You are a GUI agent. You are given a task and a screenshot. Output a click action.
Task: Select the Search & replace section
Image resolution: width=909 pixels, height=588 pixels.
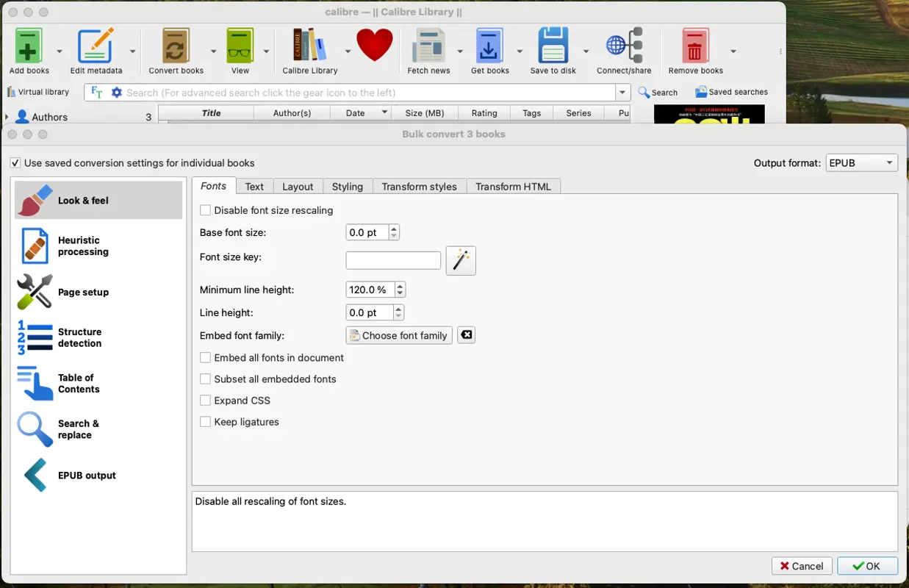pyautogui.click(x=79, y=429)
